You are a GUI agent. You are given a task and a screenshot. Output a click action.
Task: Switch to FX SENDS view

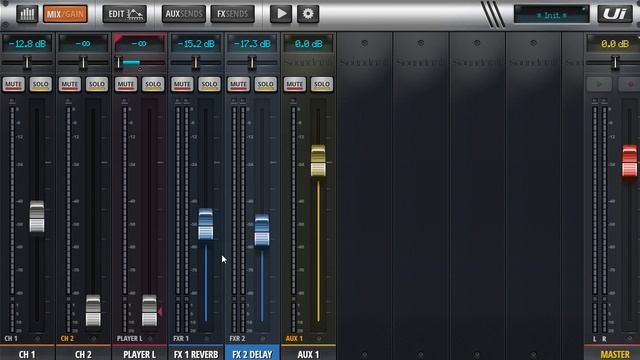pyautogui.click(x=233, y=14)
